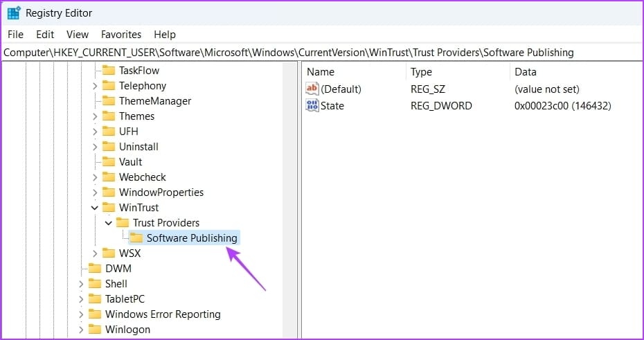Select the WSX folder icon

pos(109,253)
